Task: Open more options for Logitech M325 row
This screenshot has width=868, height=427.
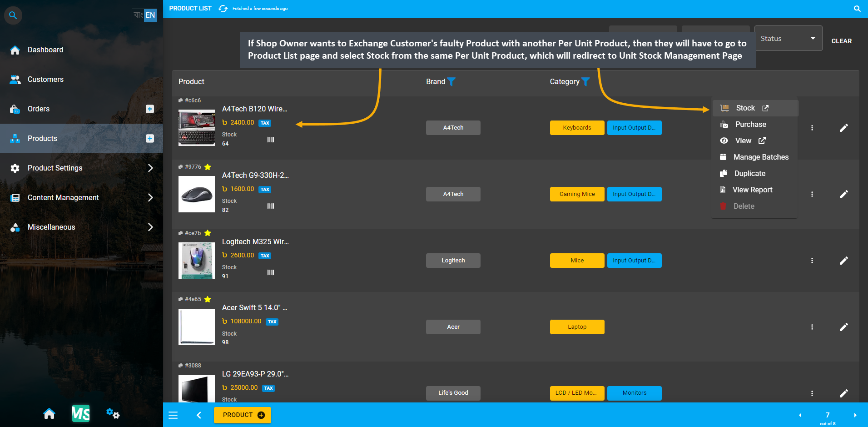Action: point(812,261)
